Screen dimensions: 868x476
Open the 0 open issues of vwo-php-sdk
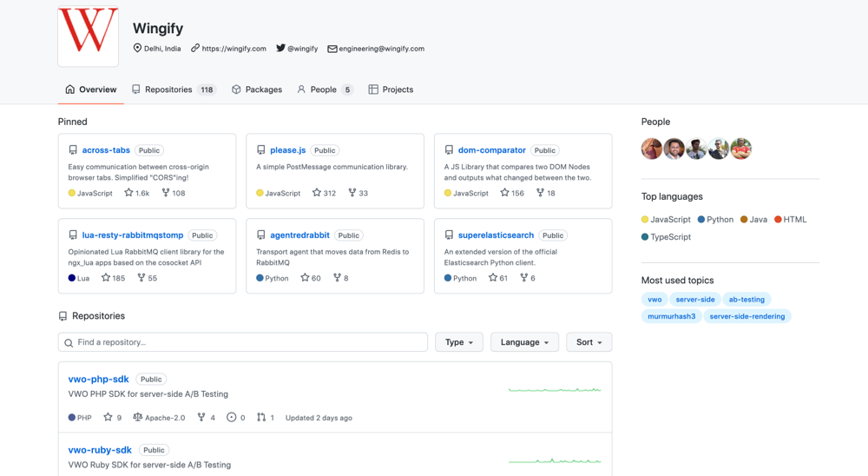coord(236,417)
